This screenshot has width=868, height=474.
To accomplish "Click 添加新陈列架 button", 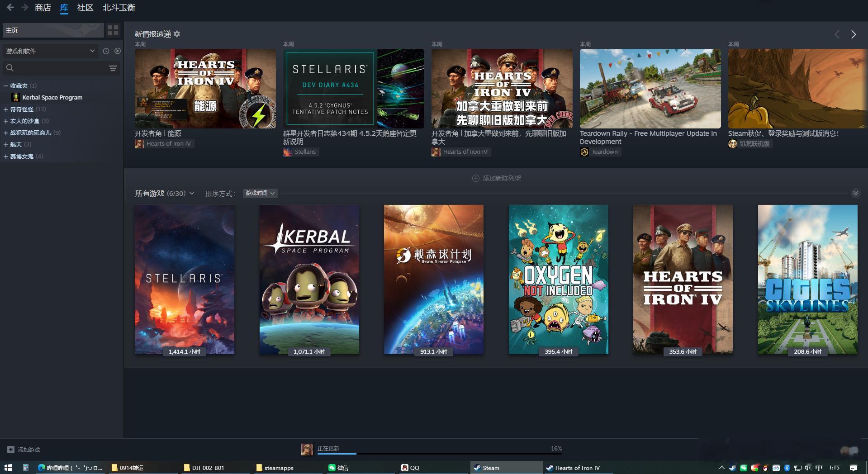I will point(497,178).
